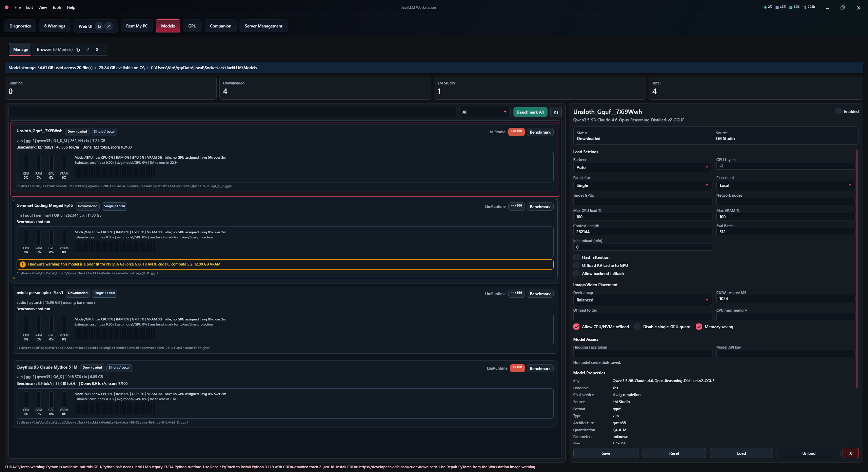
Task: Close the model details panel with red X
Action: [850, 453]
